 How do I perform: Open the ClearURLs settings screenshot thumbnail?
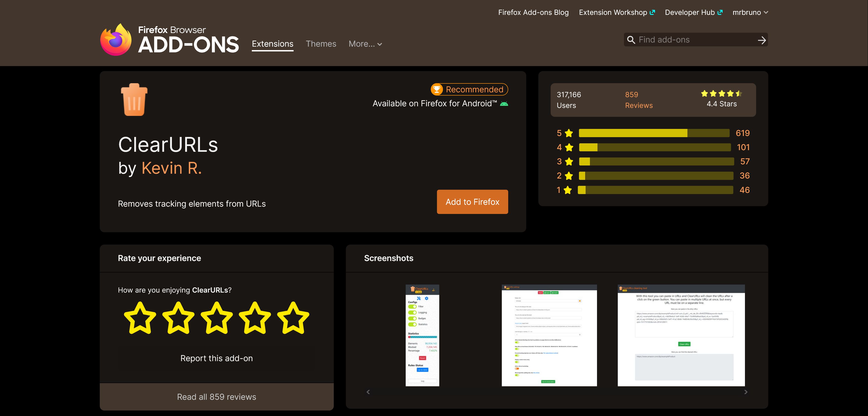549,335
